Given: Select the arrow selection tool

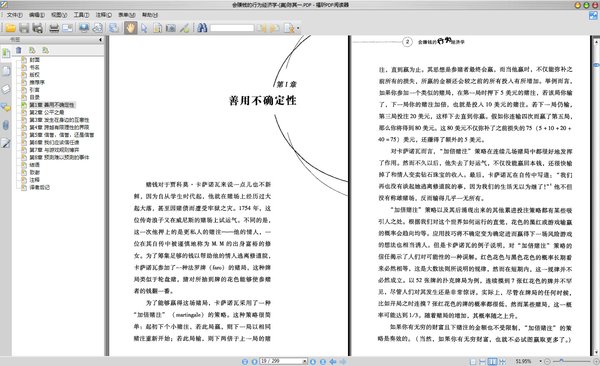Looking at the screenshot, I should point(144,28).
